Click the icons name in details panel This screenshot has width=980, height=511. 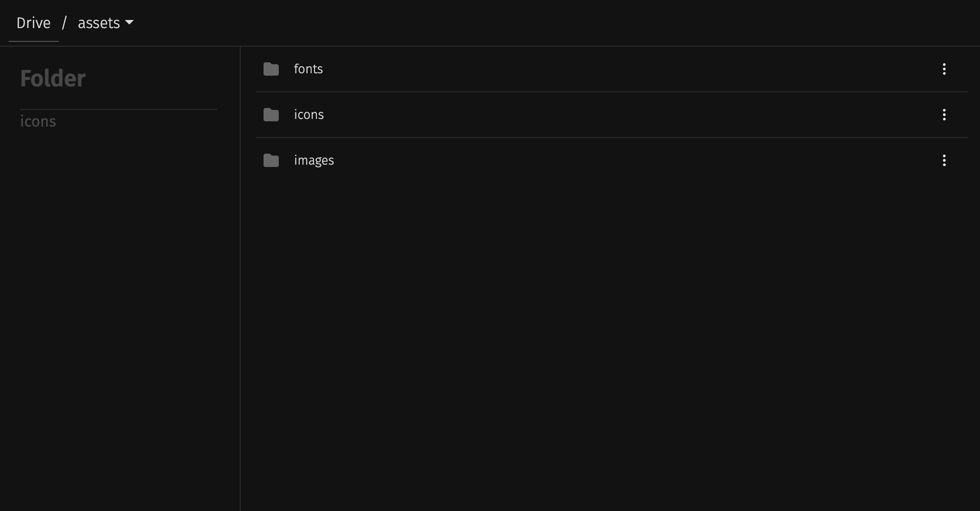tap(38, 121)
